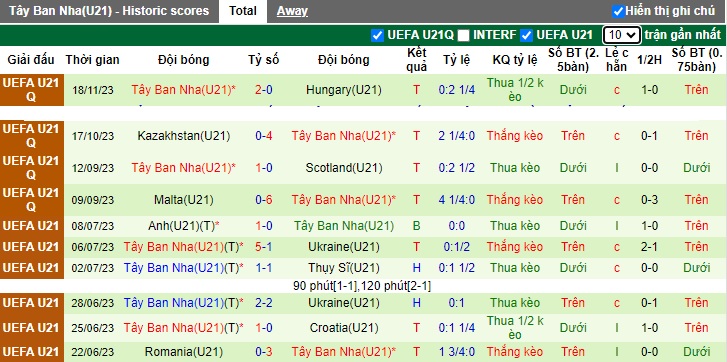Click UEFA U21 league cell for Croatia match
This screenshot has height=362, width=727.
click(32, 328)
